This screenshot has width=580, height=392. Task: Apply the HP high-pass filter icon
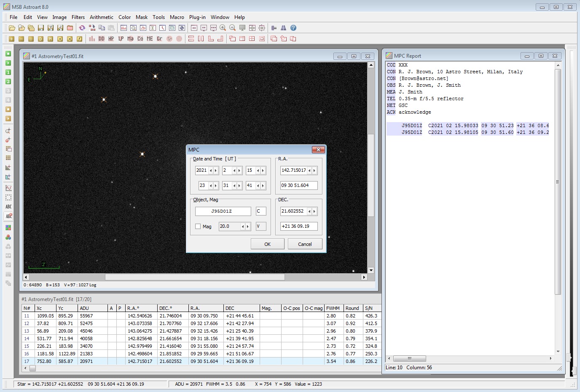[111, 39]
